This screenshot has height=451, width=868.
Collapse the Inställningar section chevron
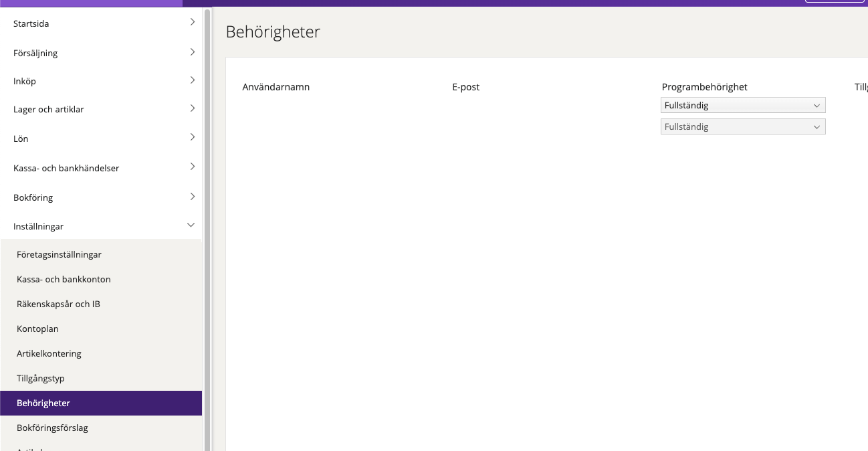(191, 226)
